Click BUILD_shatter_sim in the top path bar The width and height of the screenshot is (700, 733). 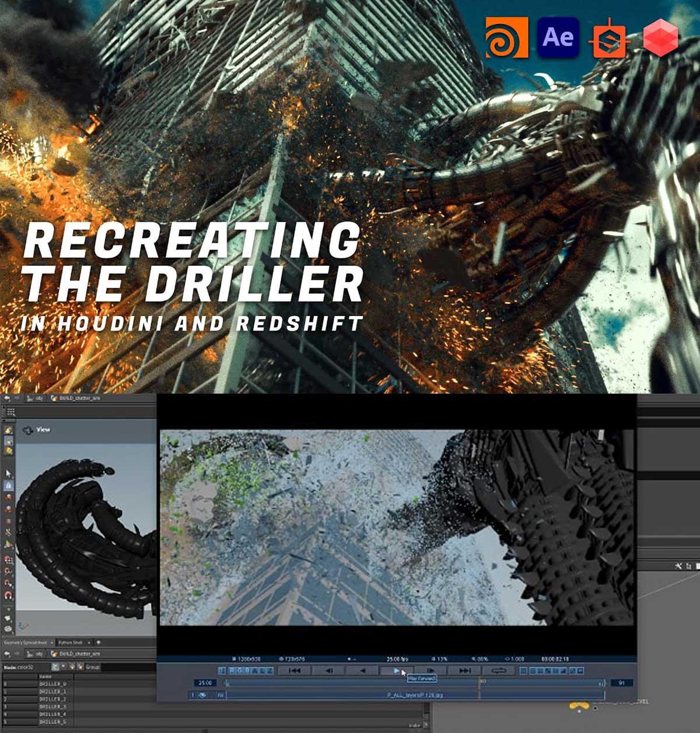tap(79, 398)
